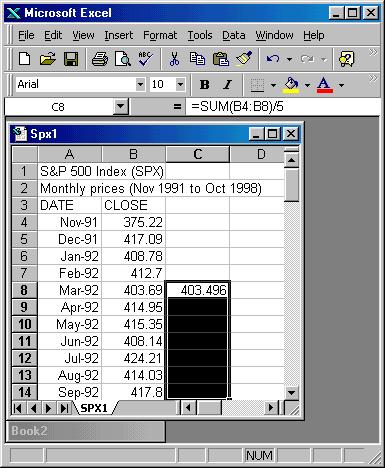The height and width of the screenshot is (468, 385).
Task: Click the Book2 minimized window bar
Action: pos(85,431)
